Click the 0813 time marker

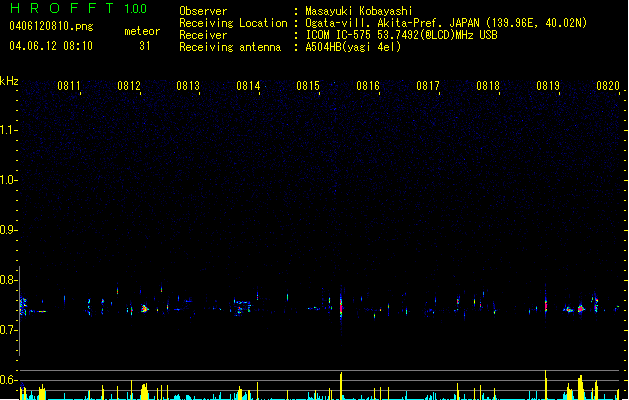(188, 85)
